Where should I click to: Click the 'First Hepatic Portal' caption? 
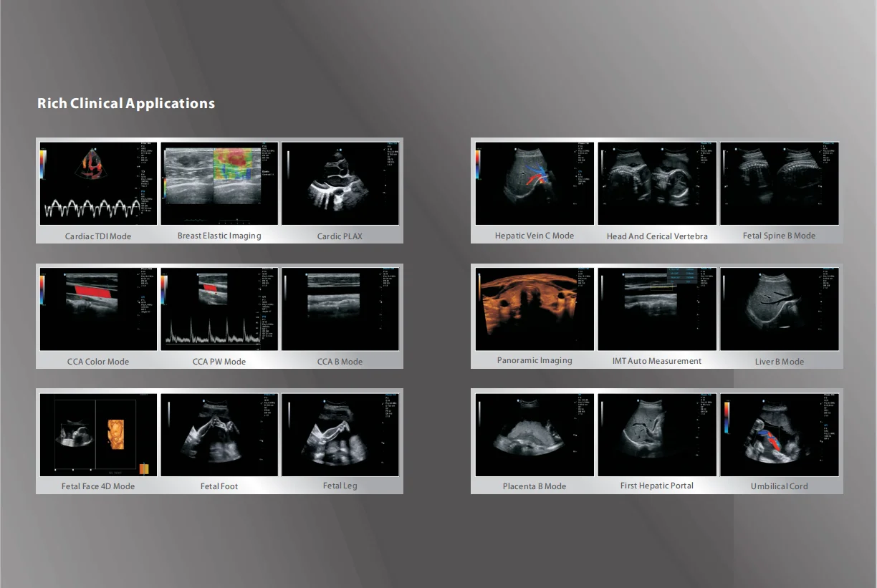[x=657, y=486]
